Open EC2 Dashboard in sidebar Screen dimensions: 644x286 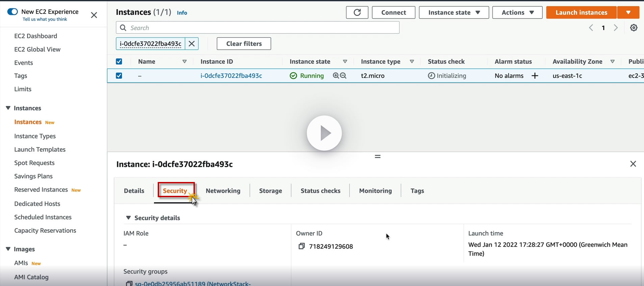tap(36, 36)
